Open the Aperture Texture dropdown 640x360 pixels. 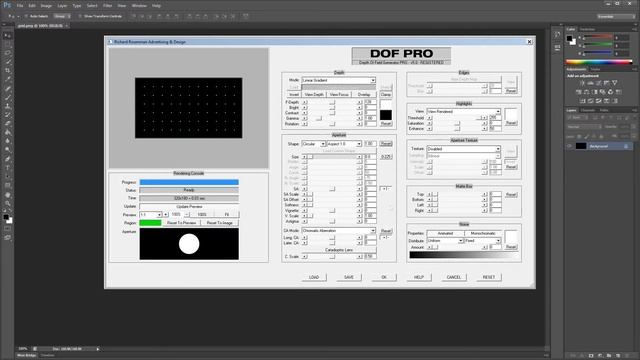[464, 149]
